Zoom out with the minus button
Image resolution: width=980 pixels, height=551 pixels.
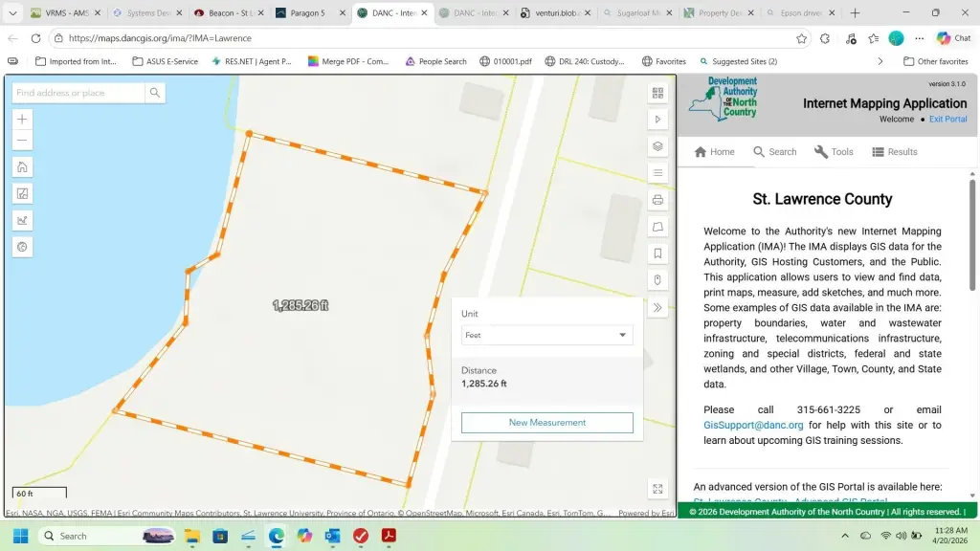coord(23,141)
